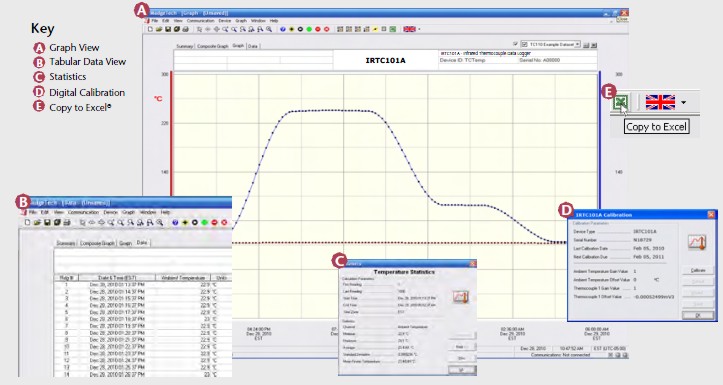Open View menu in Data window

click(x=59, y=213)
